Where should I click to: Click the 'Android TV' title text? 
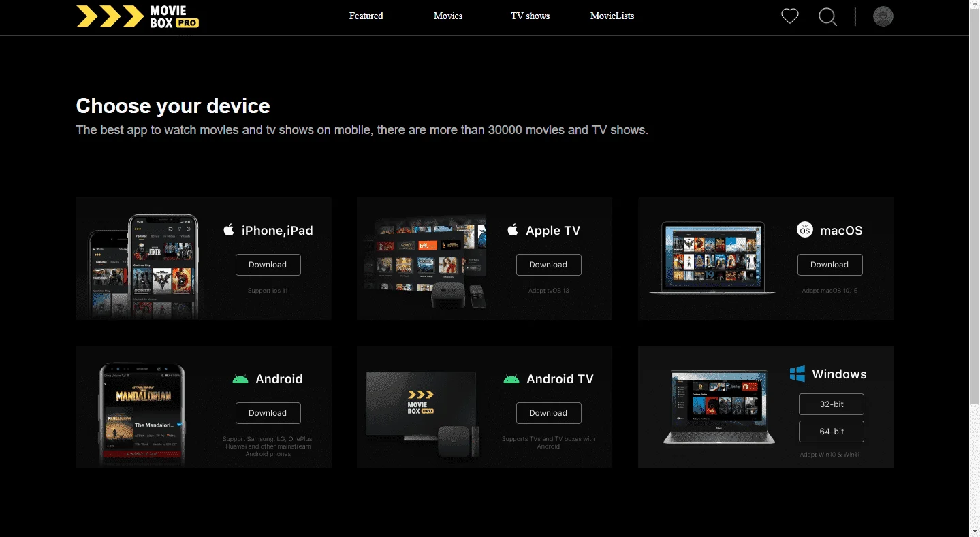click(560, 379)
